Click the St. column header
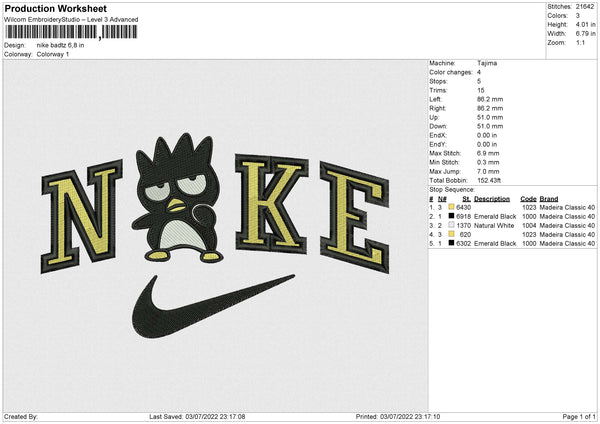600x424 pixels. point(466,199)
